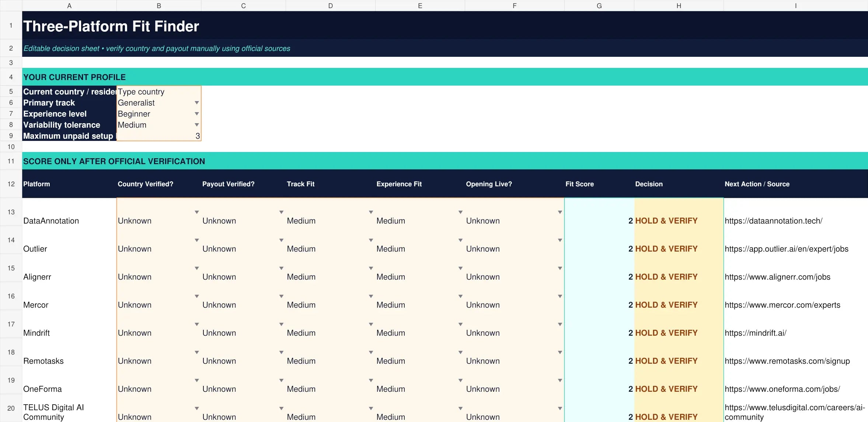Select row 1 header
The image size is (868, 422).
click(x=11, y=25)
